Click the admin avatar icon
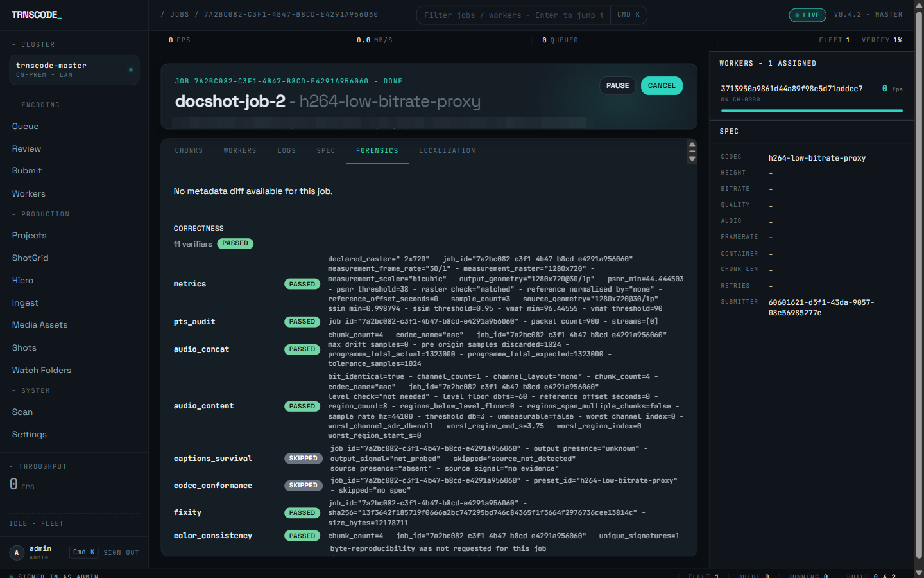This screenshot has height=578, width=924. [17, 552]
